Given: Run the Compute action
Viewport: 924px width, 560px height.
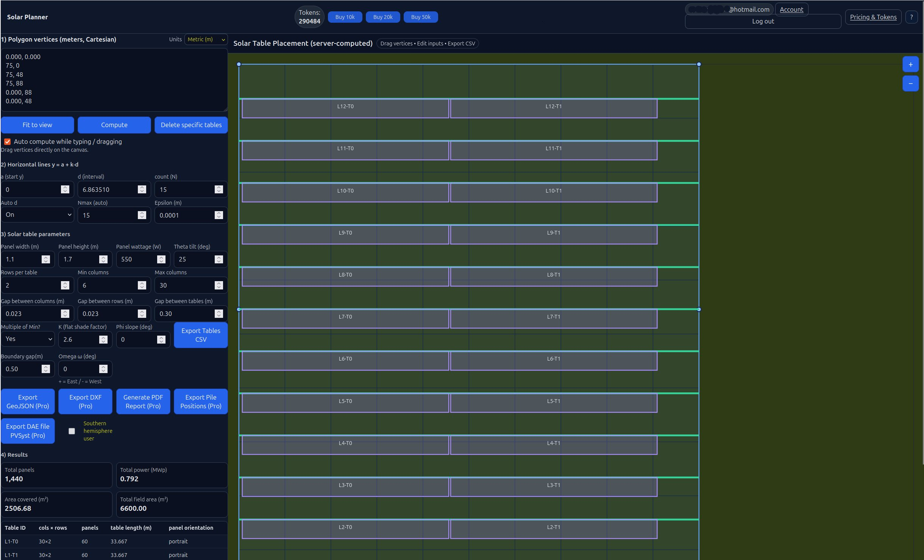Looking at the screenshot, I should [114, 125].
